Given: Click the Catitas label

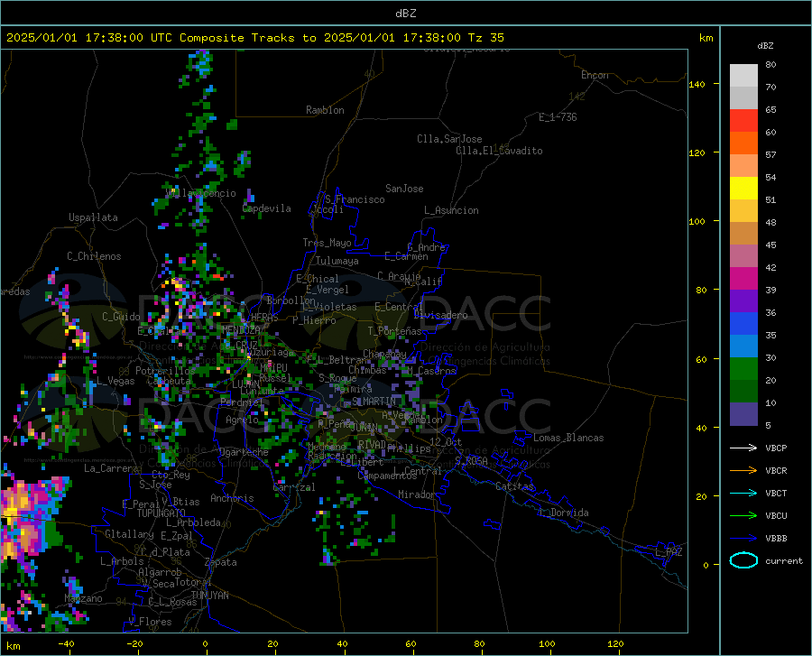Looking at the screenshot, I should point(514,486).
